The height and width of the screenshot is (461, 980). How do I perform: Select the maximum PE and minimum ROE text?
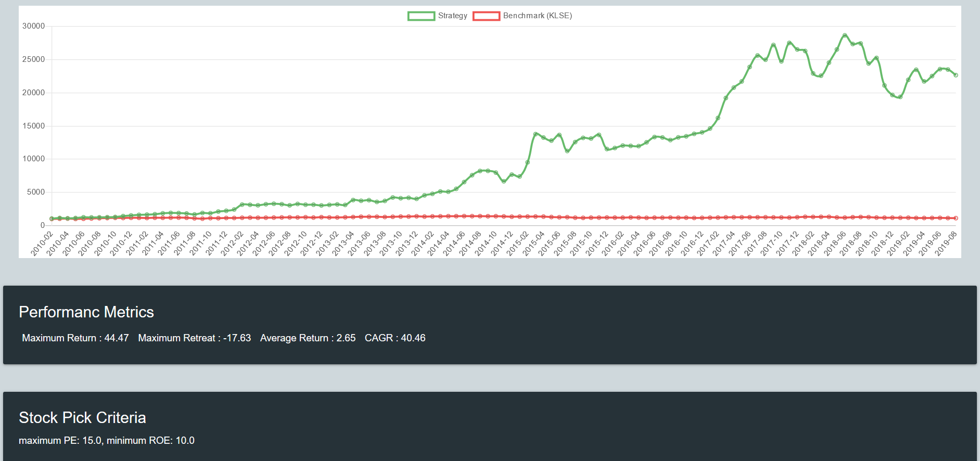(107, 440)
